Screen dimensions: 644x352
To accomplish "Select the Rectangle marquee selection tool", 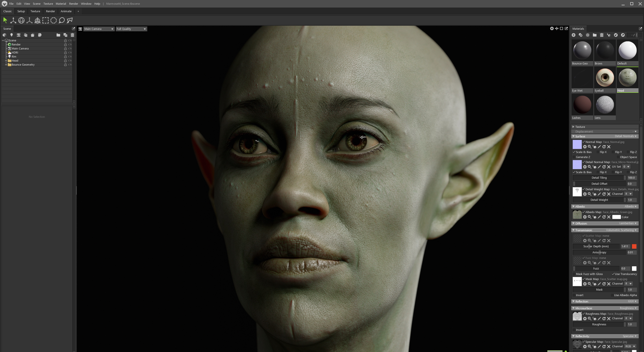I will point(46,20).
